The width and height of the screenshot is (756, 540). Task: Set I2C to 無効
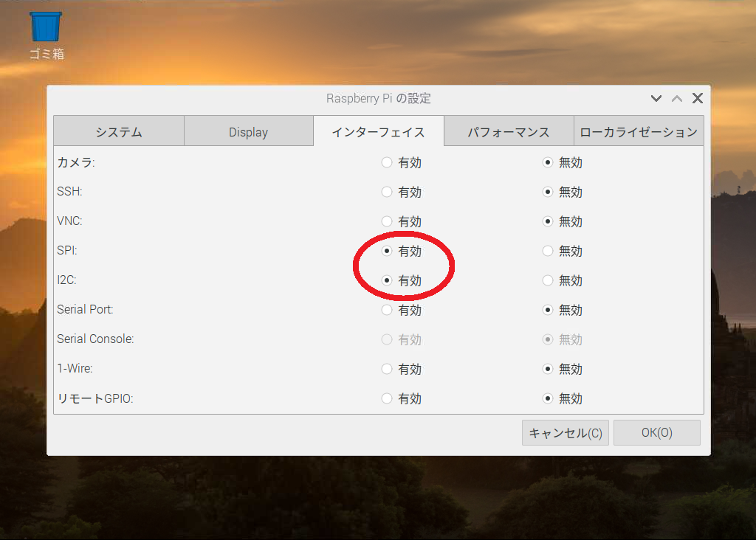[548, 281]
